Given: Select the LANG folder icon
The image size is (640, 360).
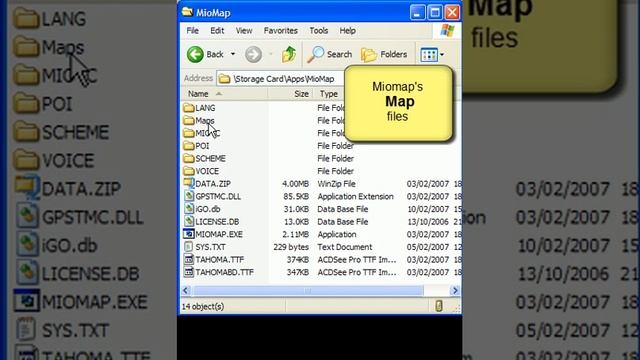Looking at the screenshot, I should (189, 108).
